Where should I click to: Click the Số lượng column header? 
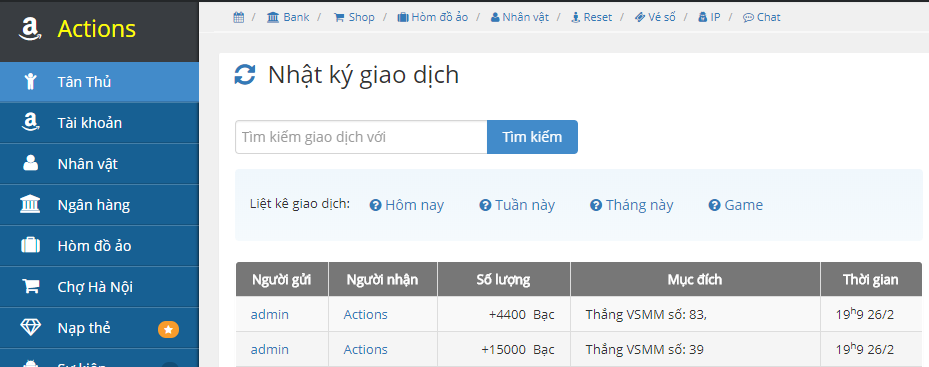[504, 279]
